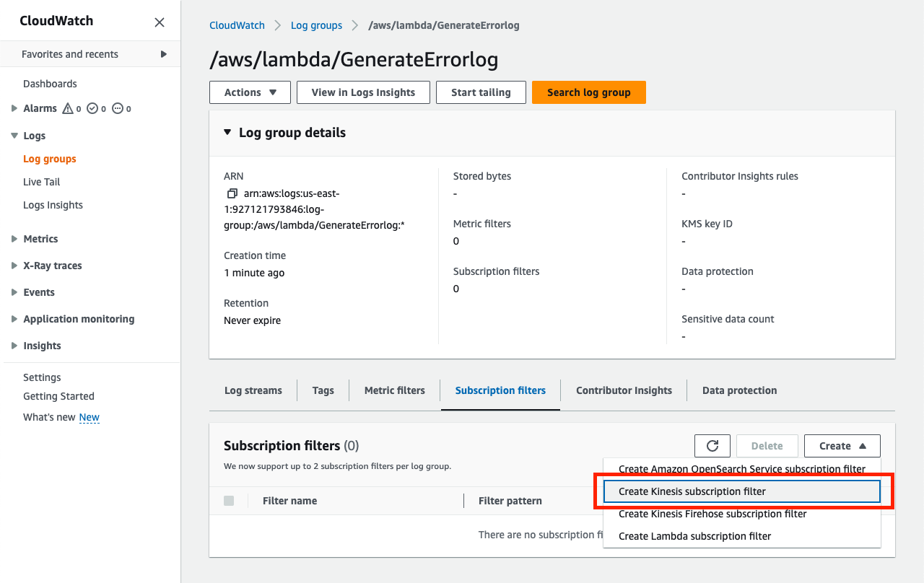This screenshot has height=583, width=924.
Task: Choose Create Lambda subscription filter
Action: [x=742, y=536]
